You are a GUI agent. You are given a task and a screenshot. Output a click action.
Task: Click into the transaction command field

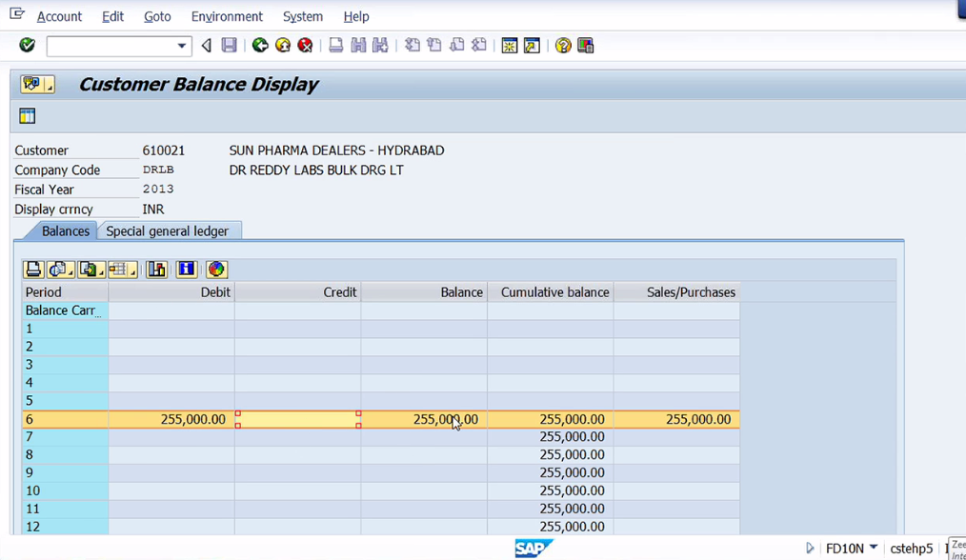[112, 46]
